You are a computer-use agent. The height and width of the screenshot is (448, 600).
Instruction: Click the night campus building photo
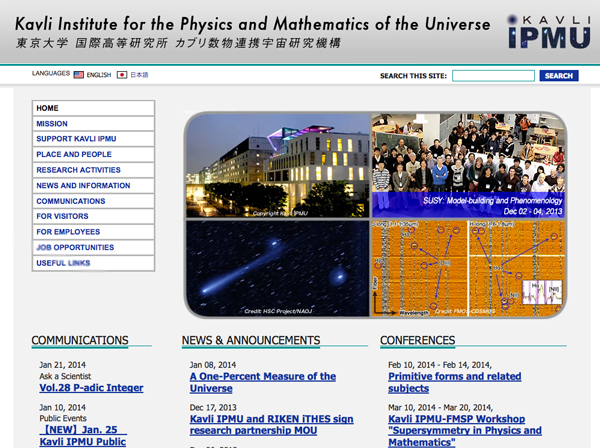click(x=277, y=165)
